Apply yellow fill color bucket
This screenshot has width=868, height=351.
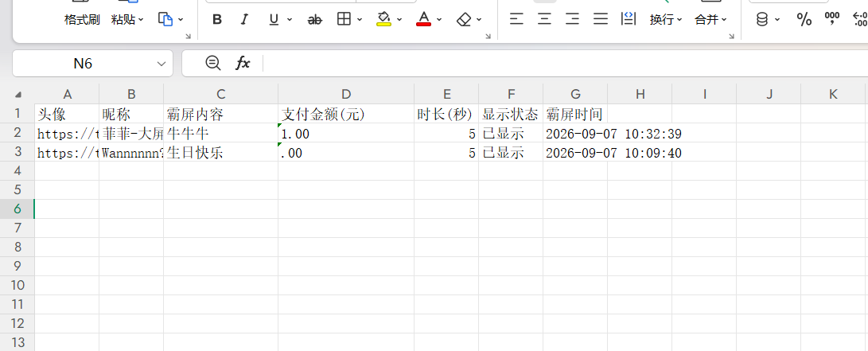(x=383, y=19)
